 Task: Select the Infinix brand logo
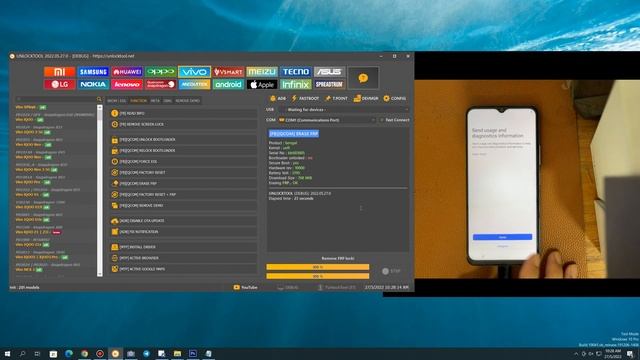tap(296, 84)
